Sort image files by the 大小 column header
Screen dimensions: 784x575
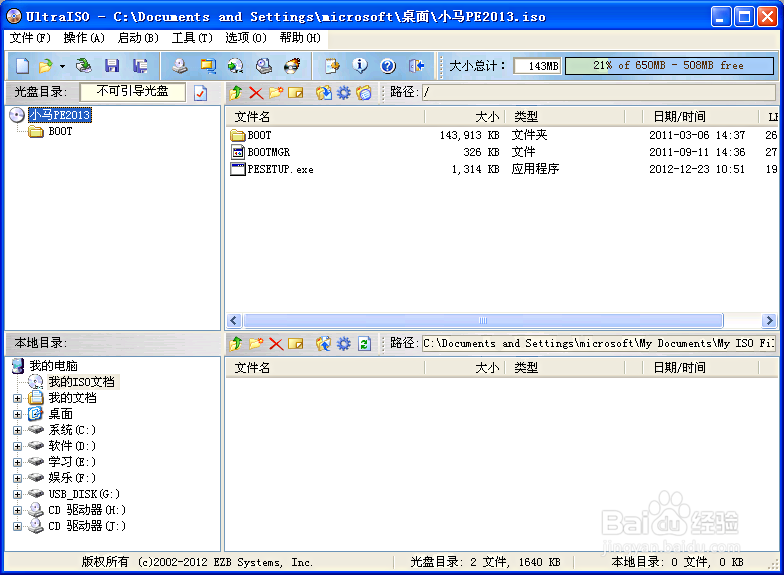[x=465, y=117]
